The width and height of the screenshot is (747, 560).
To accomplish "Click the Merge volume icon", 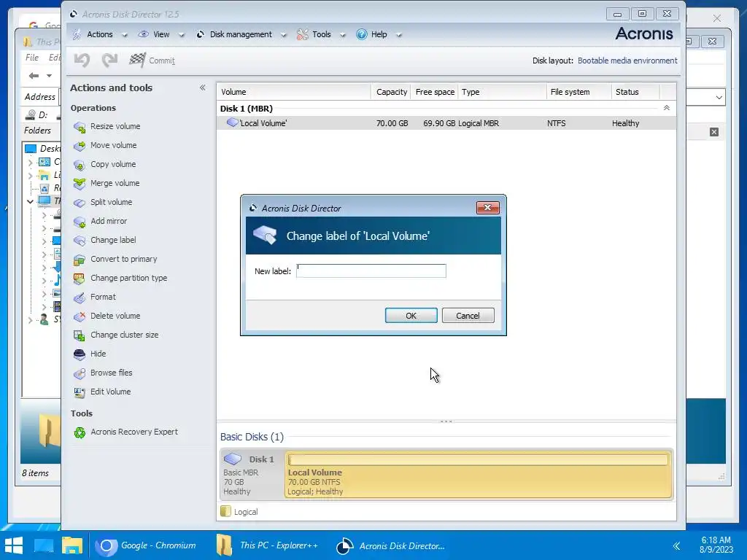I will point(80,184).
